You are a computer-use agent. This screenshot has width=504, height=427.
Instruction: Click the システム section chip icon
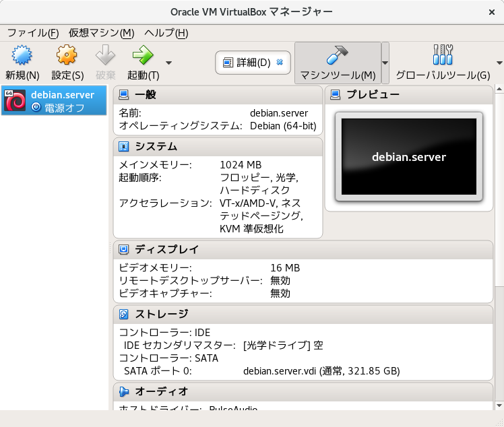point(124,147)
